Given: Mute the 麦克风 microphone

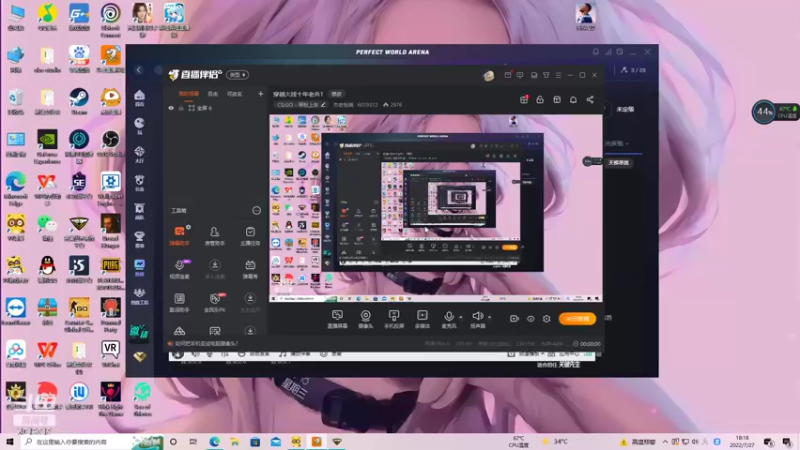Looking at the screenshot, I should point(448,319).
